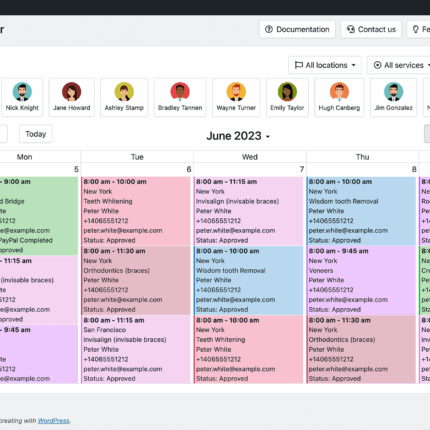Image resolution: width=430 pixels, height=430 pixels.
Task: Open the All services dropdown
Action: pos(399,65)
